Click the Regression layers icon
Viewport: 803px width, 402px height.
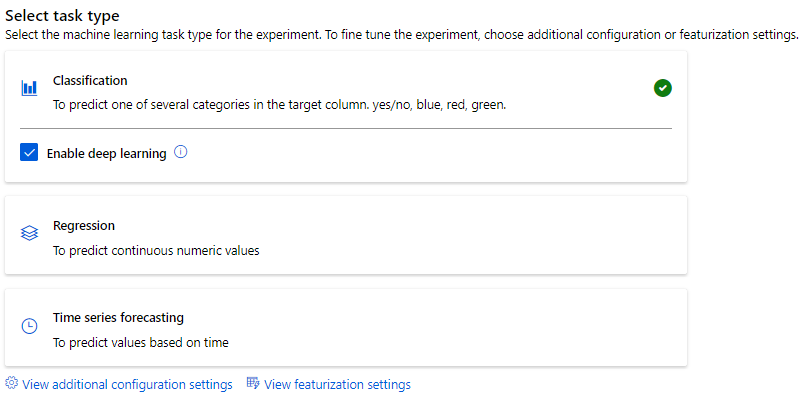pos(29,234)
